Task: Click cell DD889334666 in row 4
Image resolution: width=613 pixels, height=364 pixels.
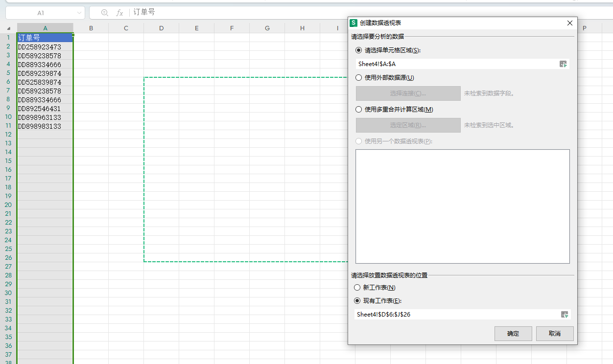Action: click(x=45, y=64)
